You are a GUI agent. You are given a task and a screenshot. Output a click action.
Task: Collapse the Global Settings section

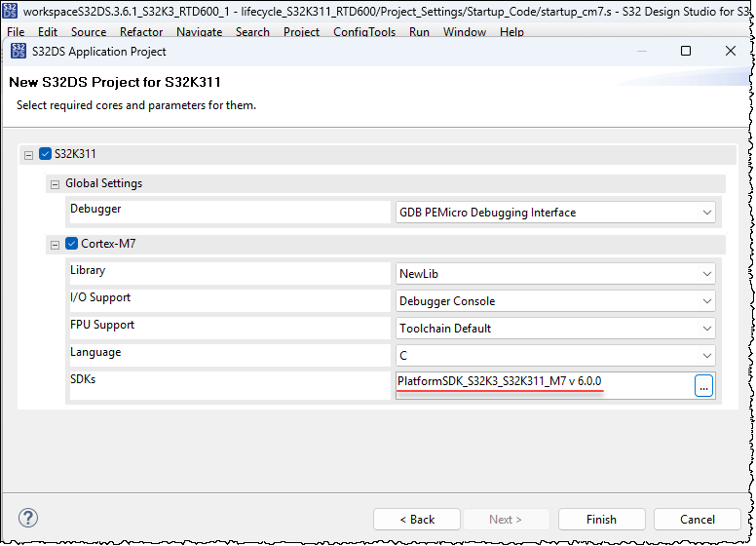click(55, 184)
